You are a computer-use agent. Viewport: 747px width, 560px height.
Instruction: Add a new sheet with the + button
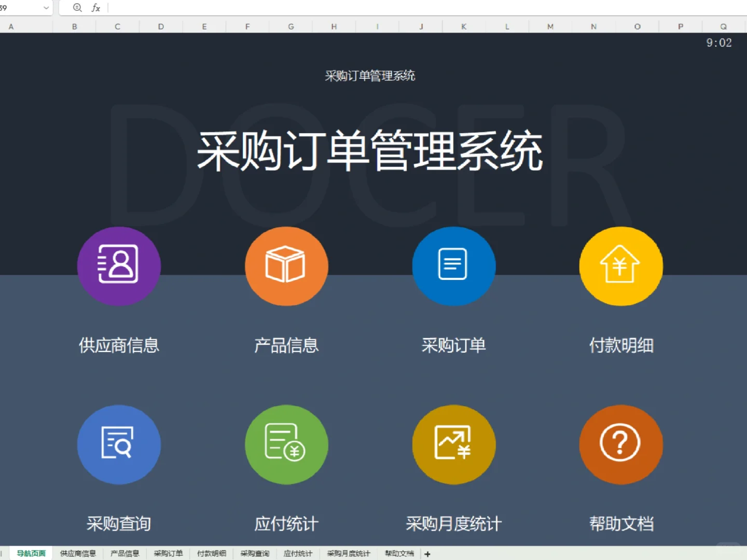[427, 554]
